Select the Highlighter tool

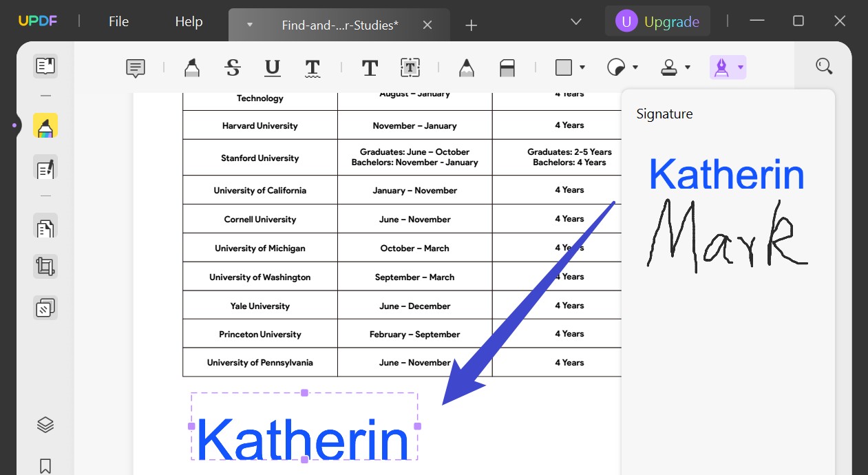click(191, 67)
